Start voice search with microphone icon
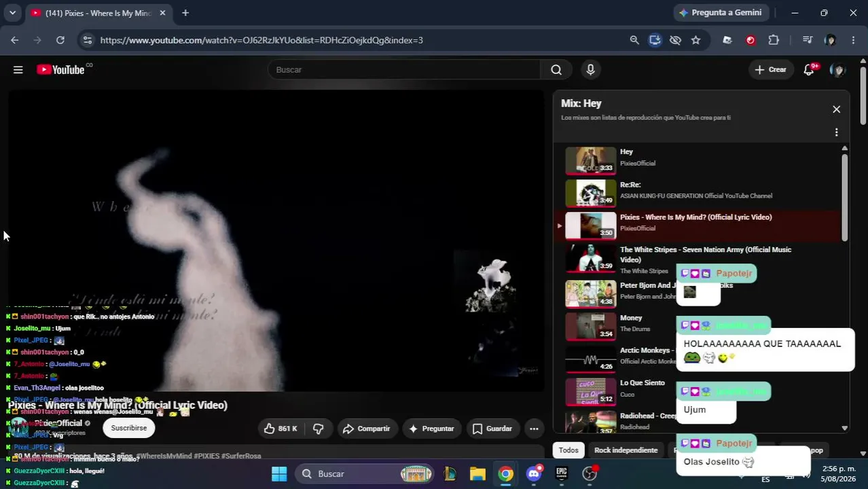This screenshot has height=489, width=868. click(x=590, y=69)
